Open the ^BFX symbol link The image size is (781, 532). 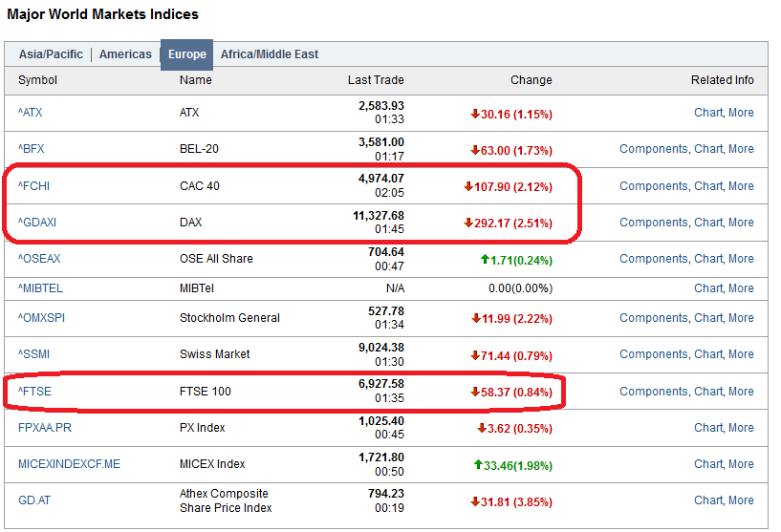31,149
